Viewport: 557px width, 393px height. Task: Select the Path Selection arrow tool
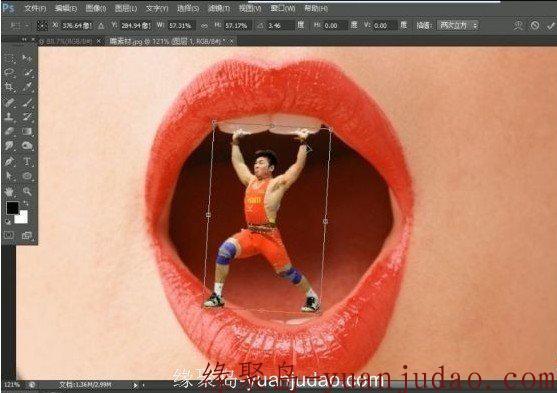(10, 176)
